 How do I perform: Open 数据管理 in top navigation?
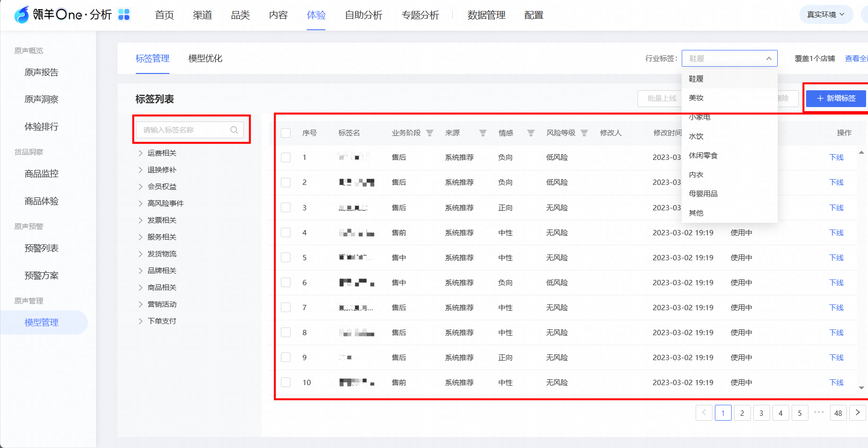pyautogui.click(x=487, y=15)
